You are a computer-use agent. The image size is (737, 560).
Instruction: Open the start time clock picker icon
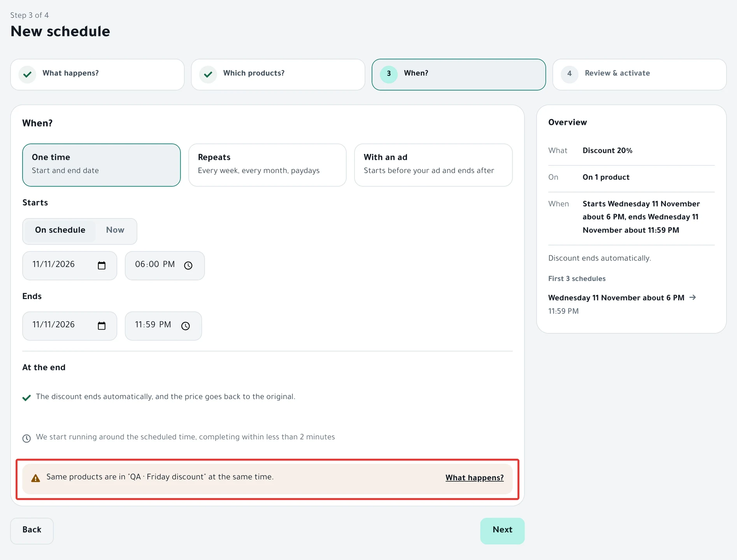(x=188, y=266)
